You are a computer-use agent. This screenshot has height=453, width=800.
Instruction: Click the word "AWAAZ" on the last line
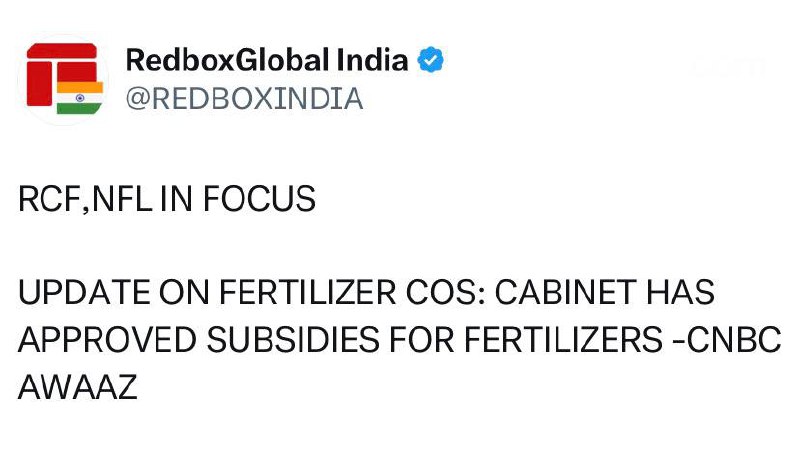[x=78, y=383]
